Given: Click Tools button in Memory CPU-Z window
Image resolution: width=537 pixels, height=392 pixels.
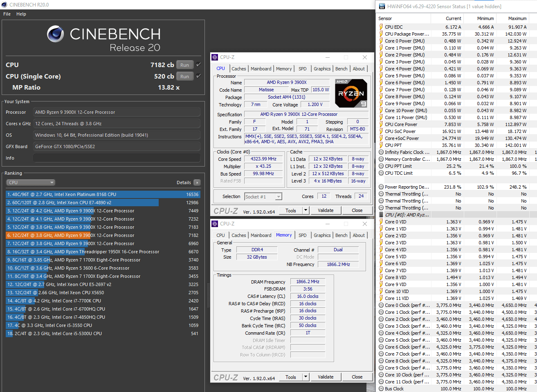Looking at the screenshot, I should 291,377.
